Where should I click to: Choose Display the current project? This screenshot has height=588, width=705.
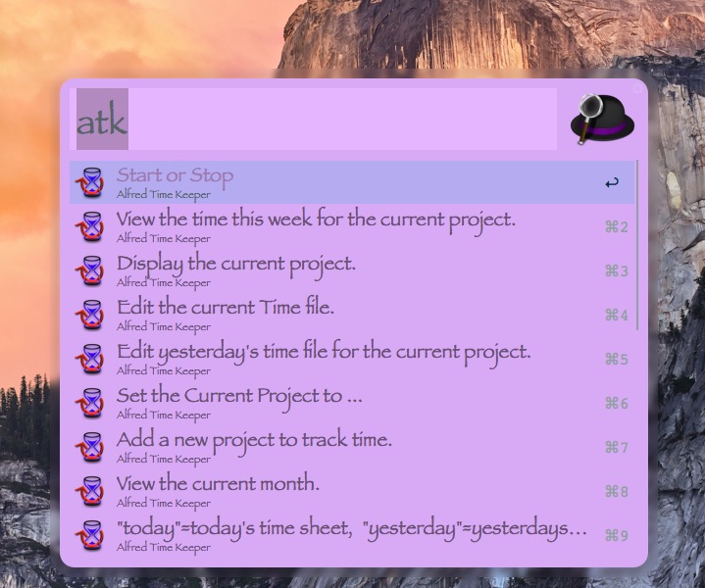[x=352, y=270]
